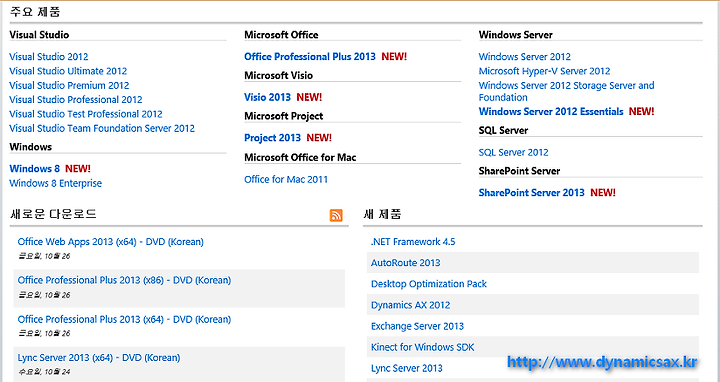Open Office Professional Plus 2013 (x86) download

[x=124, y=280]
